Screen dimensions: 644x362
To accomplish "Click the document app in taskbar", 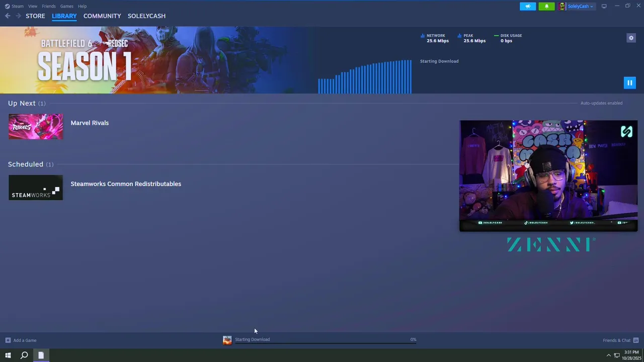I will tap(41, 355).
